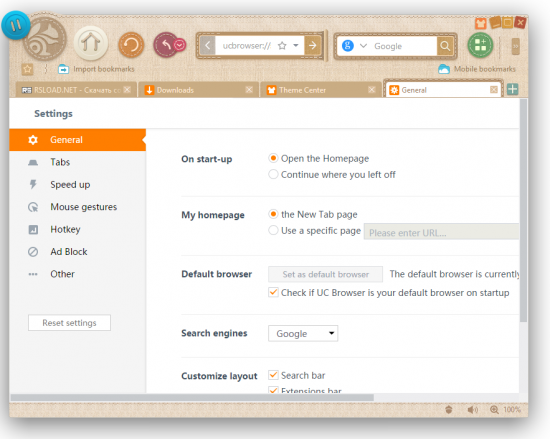Screen dimensions: 550x439
Task: Open Mouse gestures settings section
Action: coord(78,207)
